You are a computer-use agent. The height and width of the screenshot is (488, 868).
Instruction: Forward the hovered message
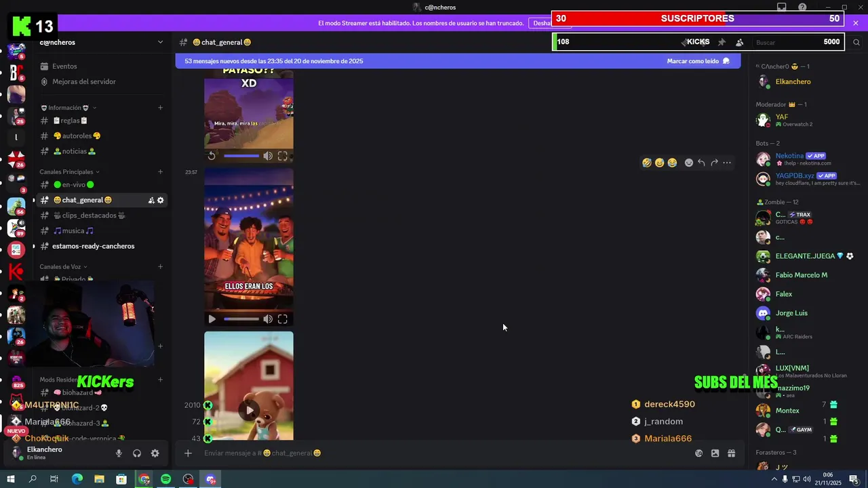pyautogui.click(x=714, y=163)
